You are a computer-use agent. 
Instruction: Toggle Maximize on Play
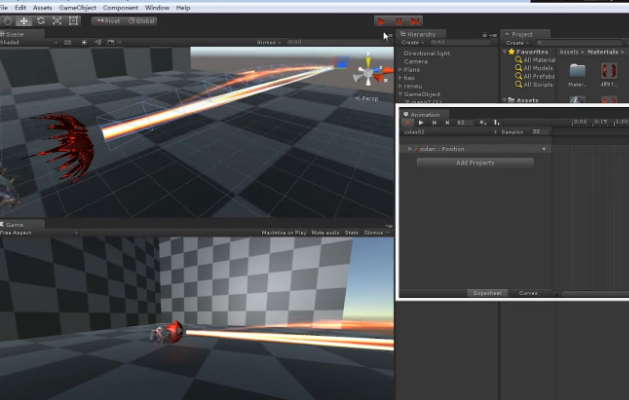point(284,233)
